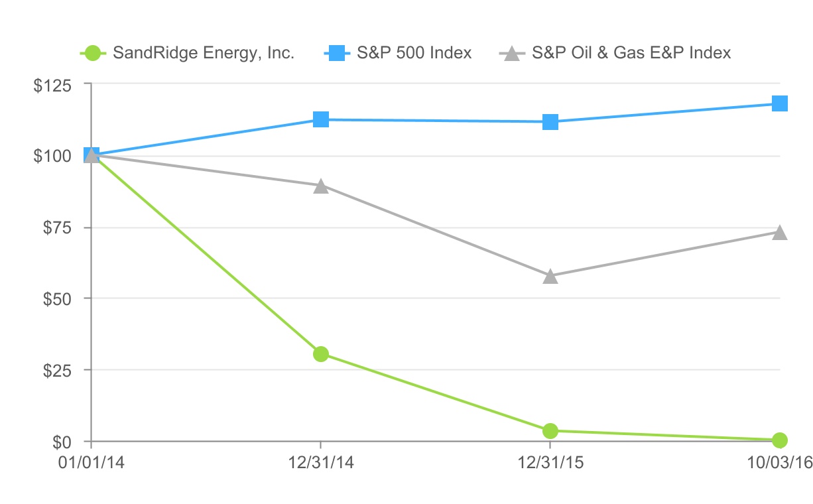Toggle the S&P Oil & Gas E&P Index label
The width and height of the screenshot is (813, 504).
[631, 52]
